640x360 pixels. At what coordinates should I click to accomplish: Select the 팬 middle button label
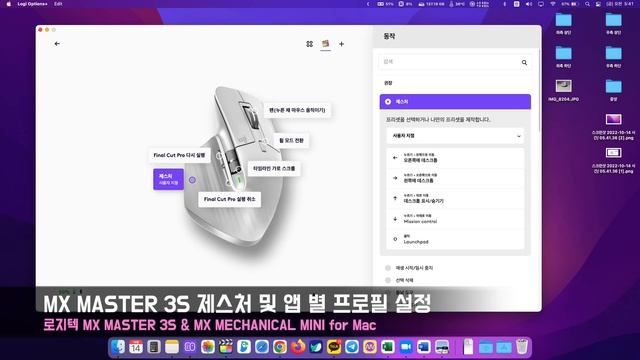coord(297,110)
